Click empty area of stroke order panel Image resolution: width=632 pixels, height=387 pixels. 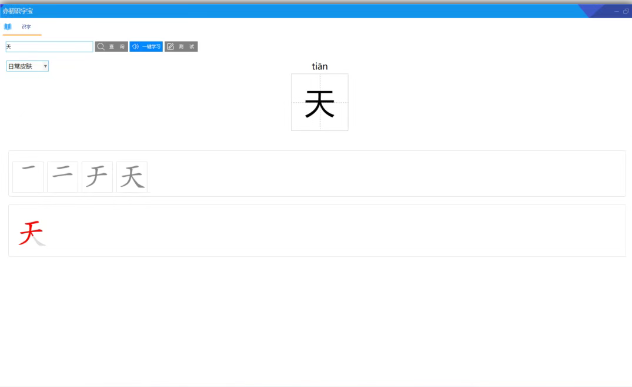click(383, 174)
